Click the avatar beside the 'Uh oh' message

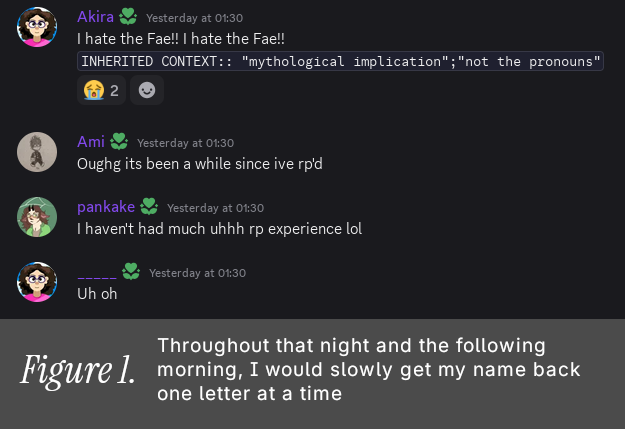click(37, 282)
